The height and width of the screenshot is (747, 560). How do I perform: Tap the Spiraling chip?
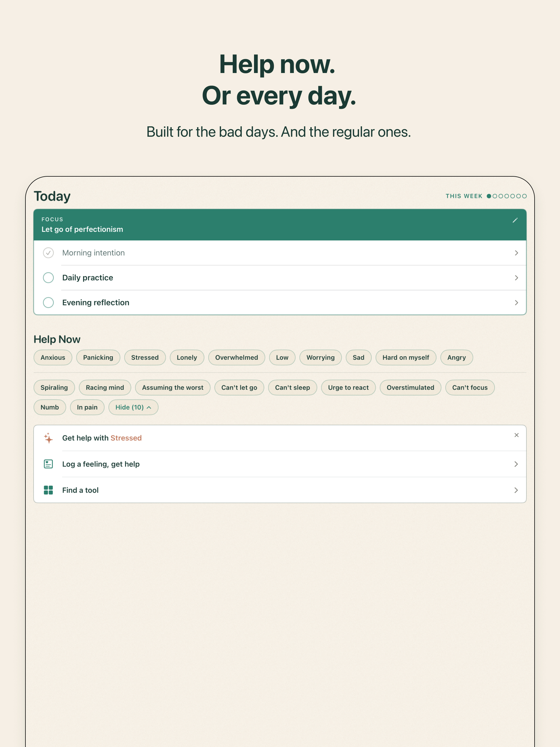pos(54,387)
